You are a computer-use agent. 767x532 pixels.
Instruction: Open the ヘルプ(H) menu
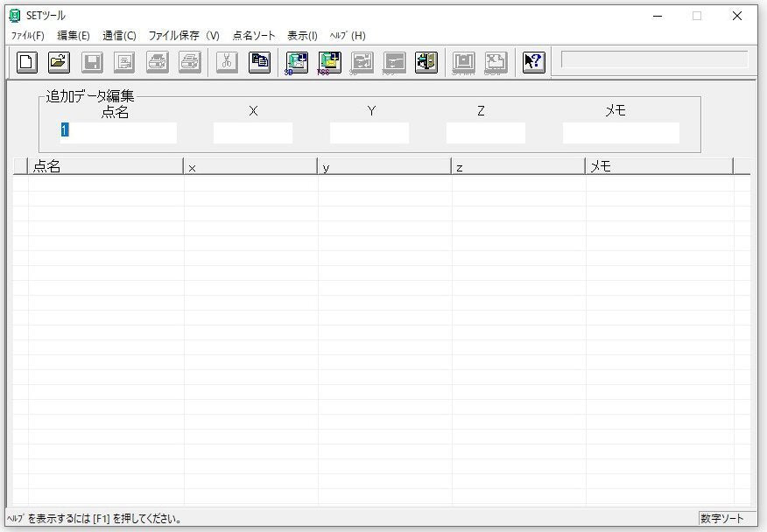[x=348, y=36]
